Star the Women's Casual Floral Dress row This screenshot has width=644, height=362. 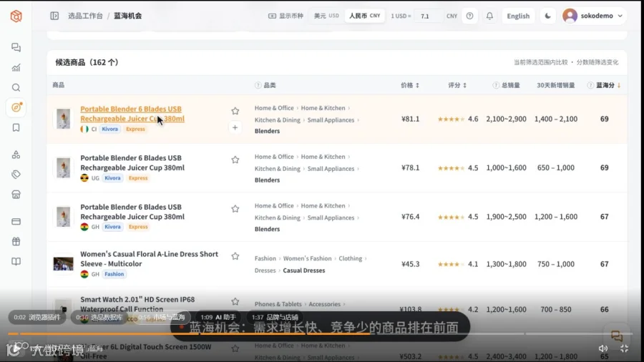pos(235,256)
